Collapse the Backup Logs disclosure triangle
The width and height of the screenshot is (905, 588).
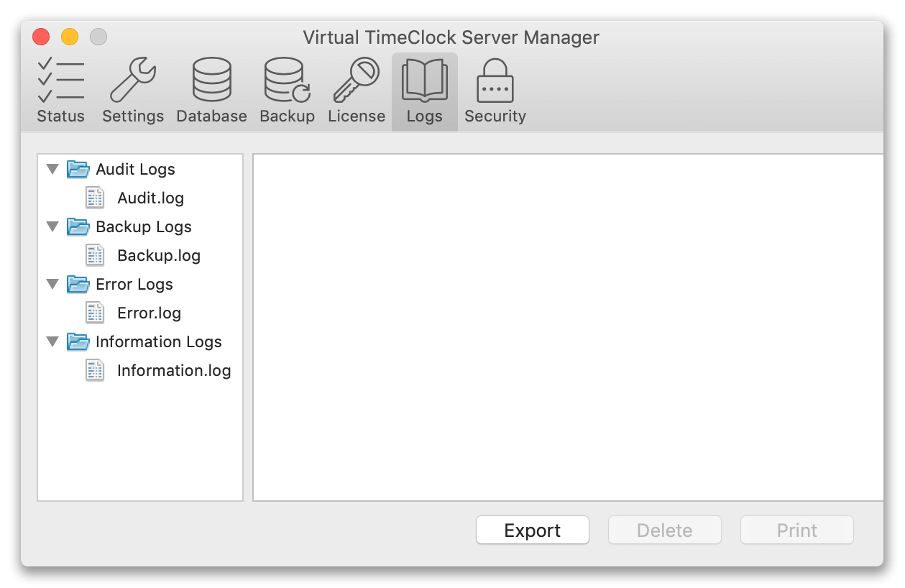click(52, 226)
